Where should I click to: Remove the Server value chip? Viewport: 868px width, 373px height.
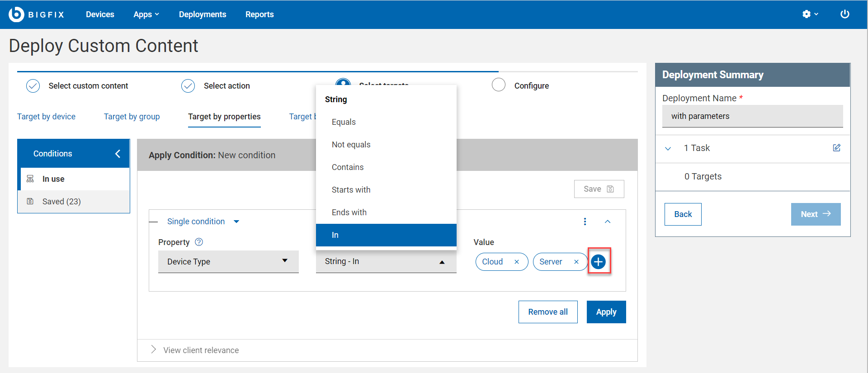pyautogui.click(x=576, y=262)
